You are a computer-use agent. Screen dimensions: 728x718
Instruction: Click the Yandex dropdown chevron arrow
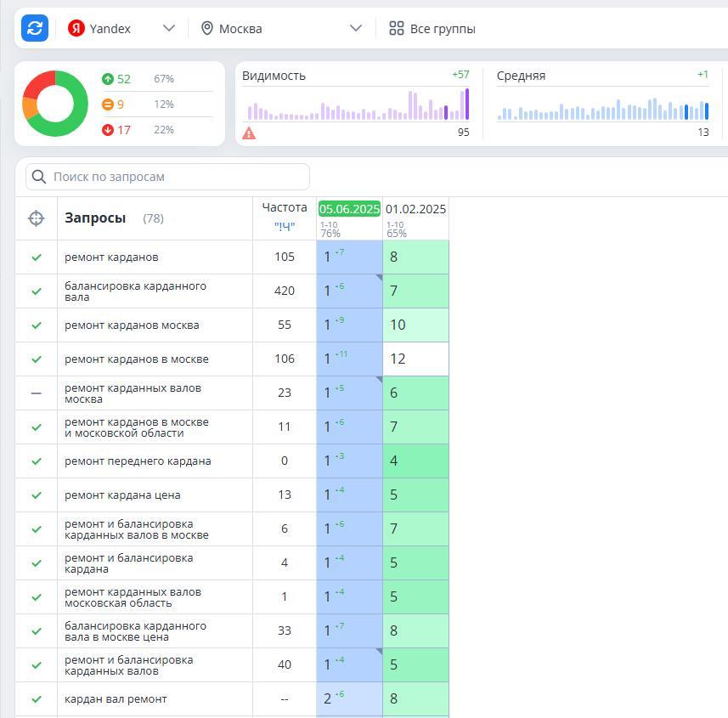(169, 28)
